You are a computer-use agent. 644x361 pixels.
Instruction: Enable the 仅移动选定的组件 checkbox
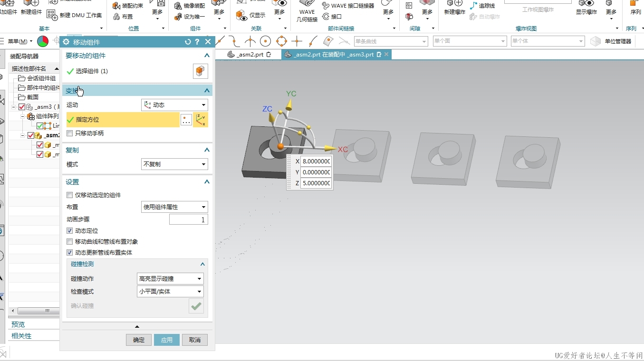[x=70, y=195]
